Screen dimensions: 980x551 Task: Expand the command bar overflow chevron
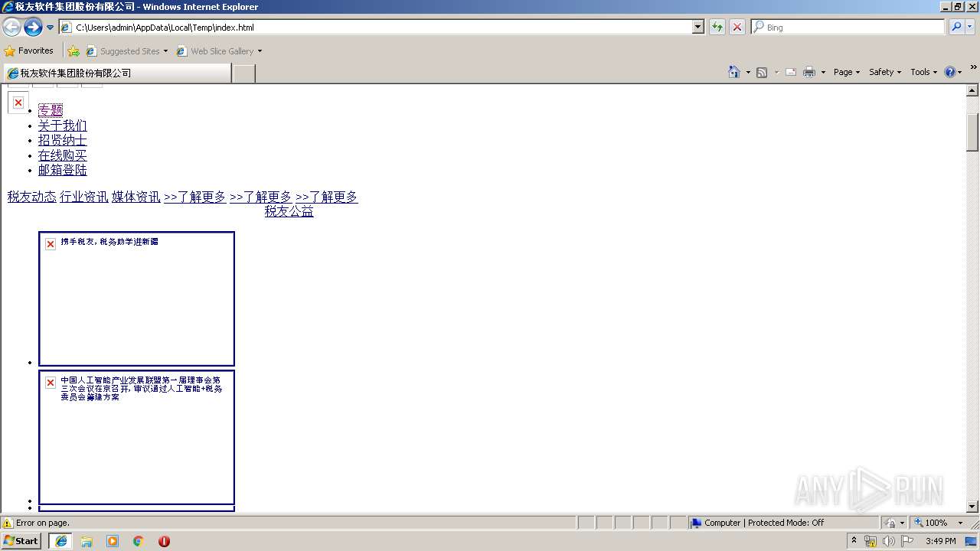[973, 67]
